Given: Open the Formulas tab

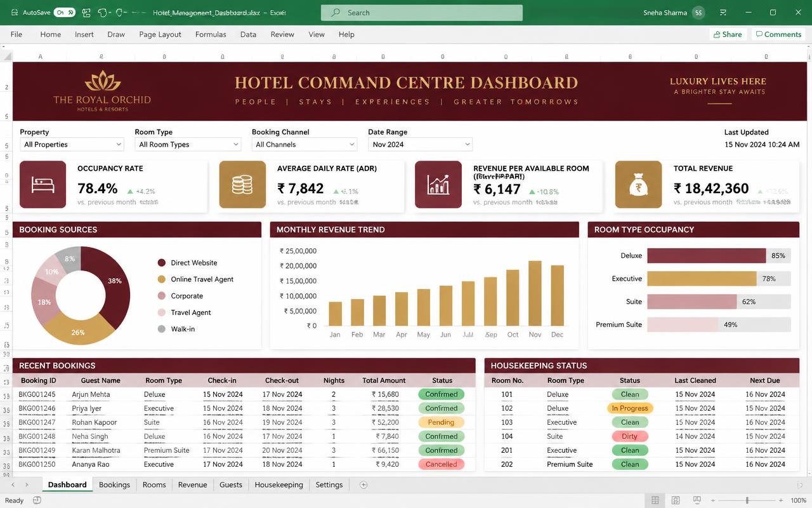Looking at the screenshot, I should pyautogui.click(x=211, y=34).
